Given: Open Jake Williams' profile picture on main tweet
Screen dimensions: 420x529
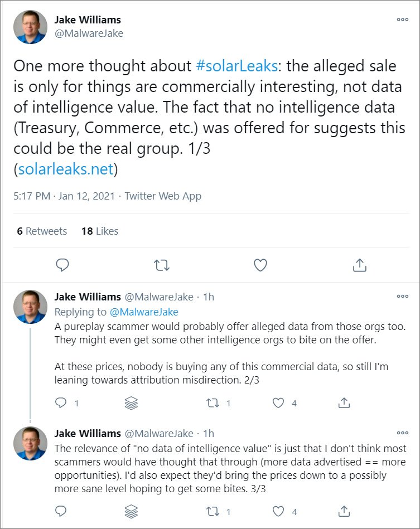Looking at the screenshot, I should point(31,27).
